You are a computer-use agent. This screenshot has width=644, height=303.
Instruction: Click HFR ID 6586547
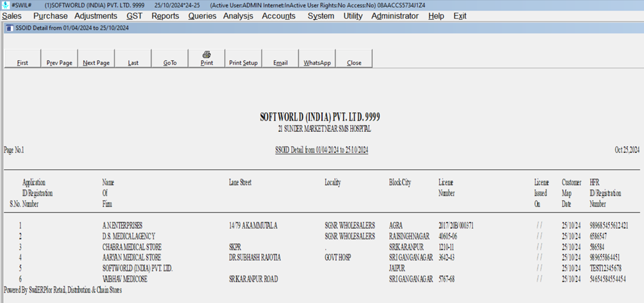[598, 236]
